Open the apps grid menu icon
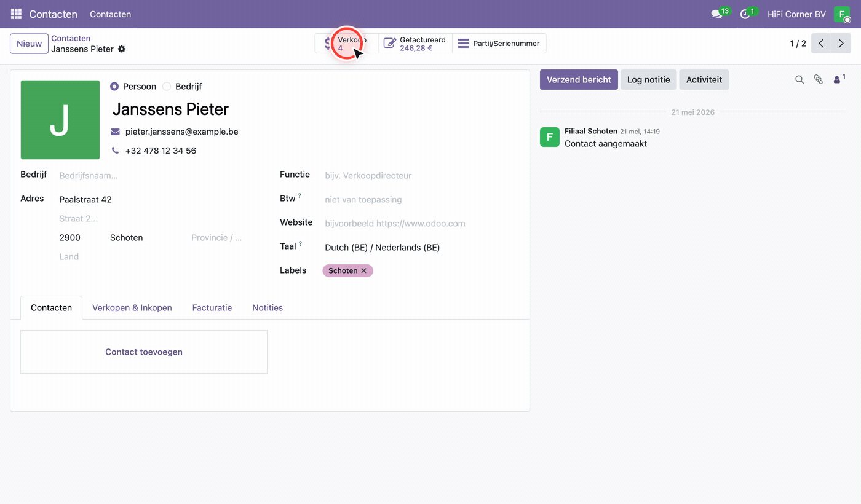The image size is (861, 504). (16, 14)
